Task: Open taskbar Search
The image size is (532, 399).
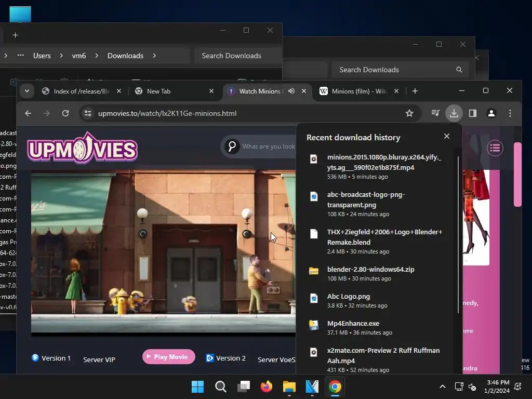Action: tap(220, 387)
